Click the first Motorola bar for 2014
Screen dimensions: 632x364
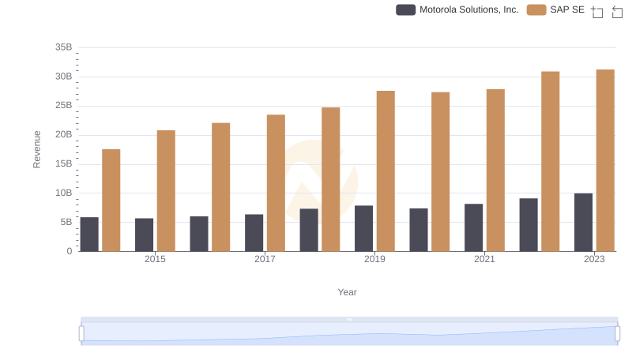point(89,235)
